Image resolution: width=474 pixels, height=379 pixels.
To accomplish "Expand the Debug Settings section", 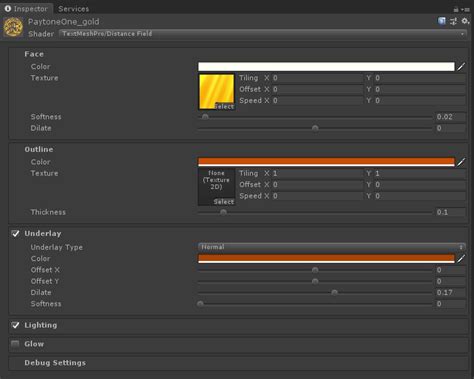I will pos(55,363).
